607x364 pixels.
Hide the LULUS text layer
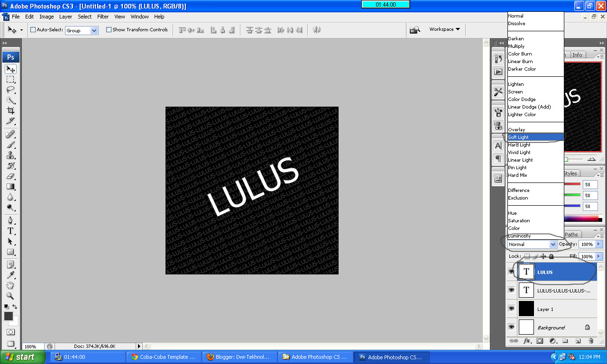coord(511,272)
